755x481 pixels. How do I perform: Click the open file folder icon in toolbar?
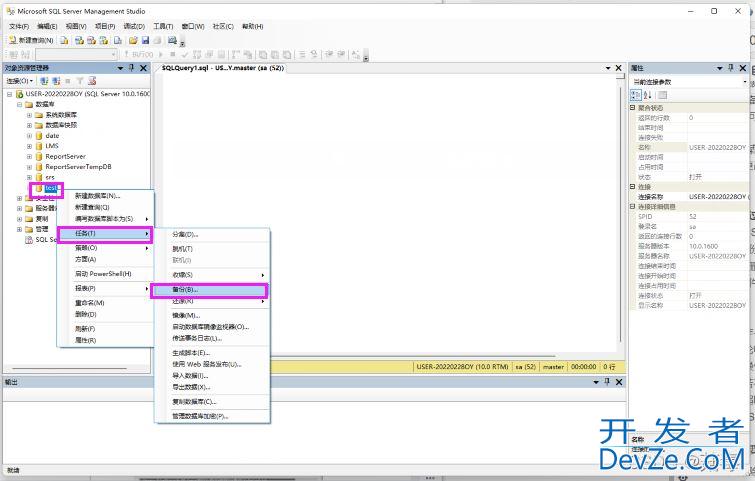pyautogui.click(x=133, y=40)
